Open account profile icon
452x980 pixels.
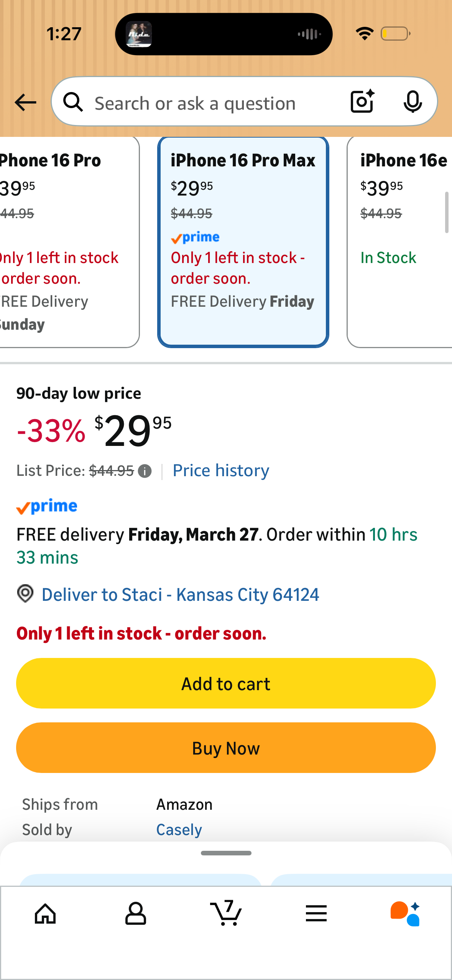coord(136,913)
